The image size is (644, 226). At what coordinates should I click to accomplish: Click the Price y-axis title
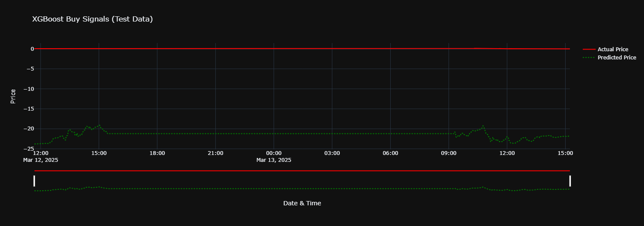pyautogui.click(x=13, y=96)
